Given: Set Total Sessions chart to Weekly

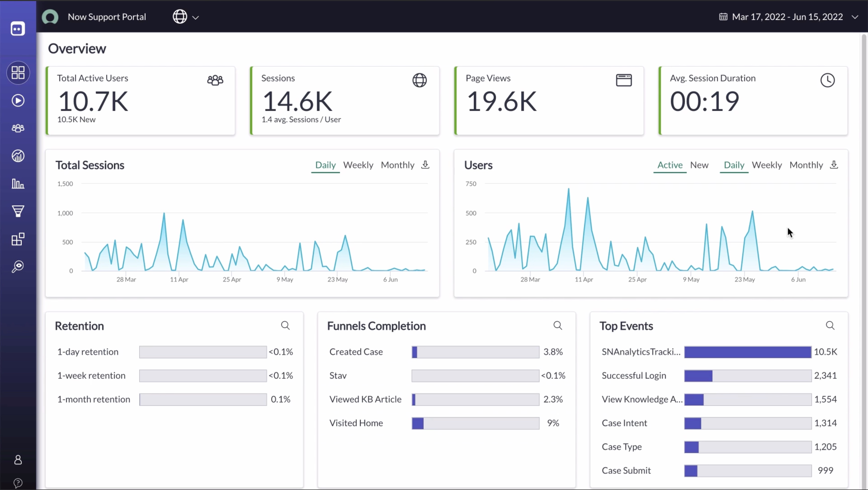Looking at the screenshot, I should tap(358, 165).
